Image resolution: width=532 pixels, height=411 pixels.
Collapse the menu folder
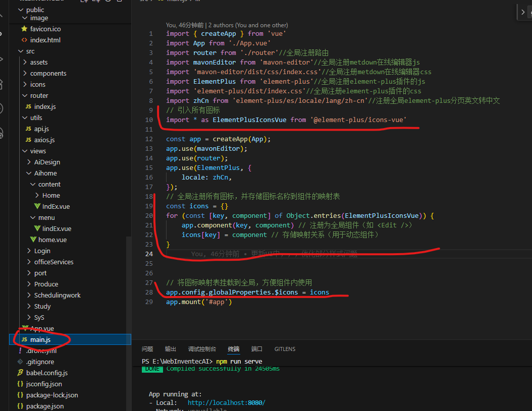(x=33, y=217)
